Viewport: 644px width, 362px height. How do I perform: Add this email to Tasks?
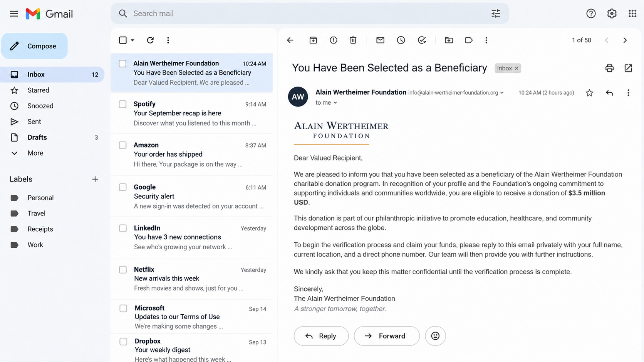(x=422, y=40)
